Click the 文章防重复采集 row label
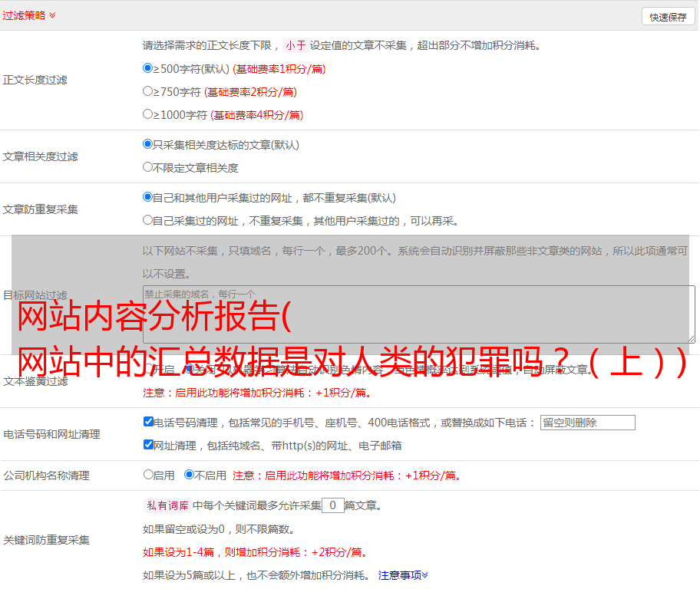 40,209
